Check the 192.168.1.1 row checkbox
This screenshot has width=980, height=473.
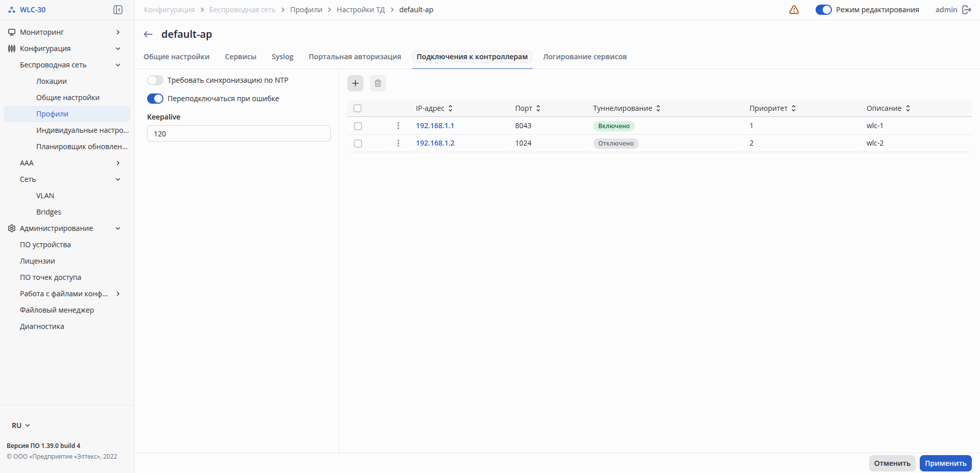(x=358, y=126)
